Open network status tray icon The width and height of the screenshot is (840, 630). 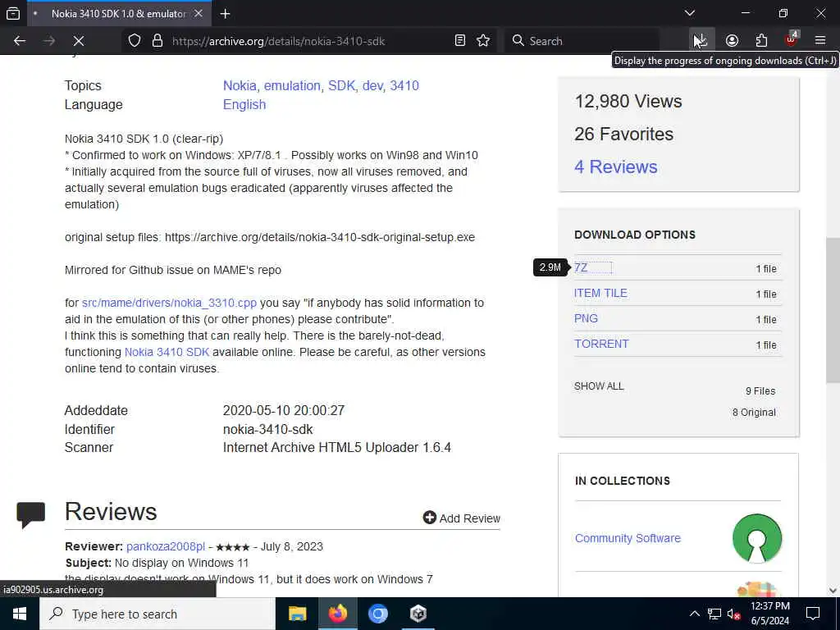point(714,614)
